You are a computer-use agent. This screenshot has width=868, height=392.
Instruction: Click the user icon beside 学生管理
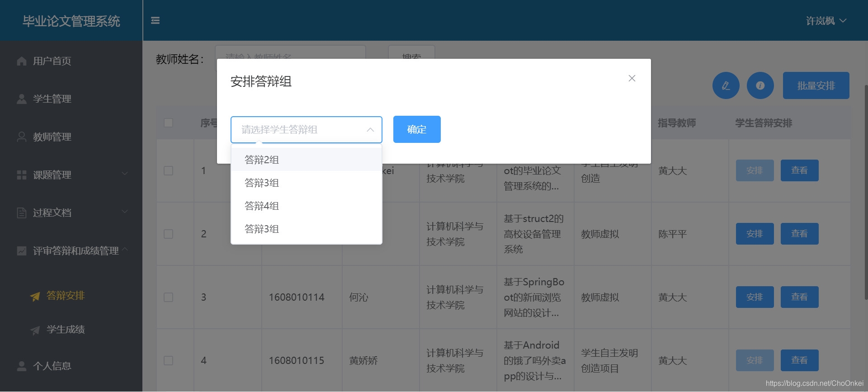22,99
